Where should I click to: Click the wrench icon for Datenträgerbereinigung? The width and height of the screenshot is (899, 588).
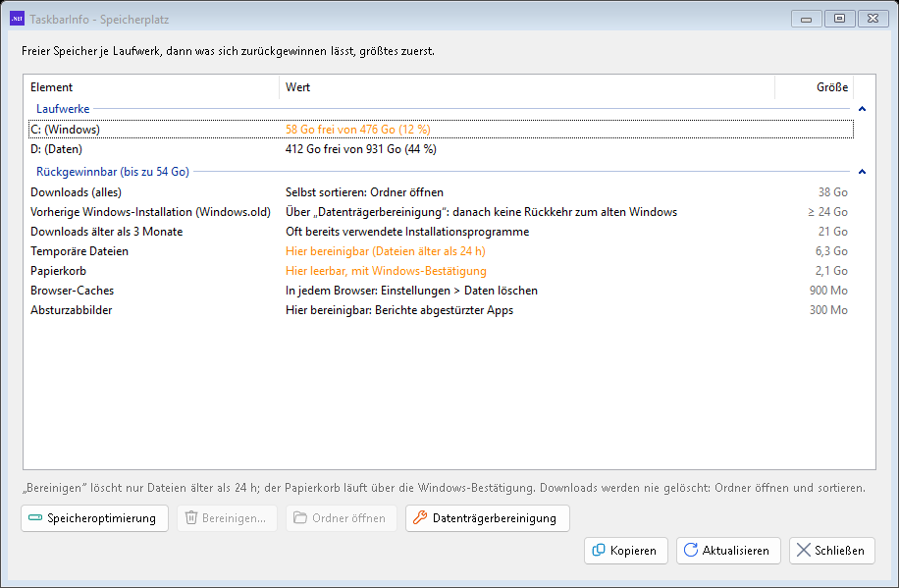420,518
